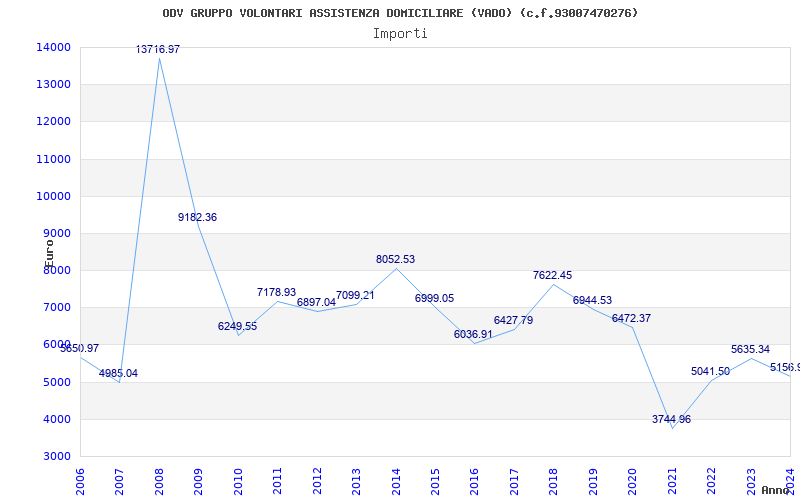Click the Euro y-axis title
The image size is (800, 500).
[49, 254]
